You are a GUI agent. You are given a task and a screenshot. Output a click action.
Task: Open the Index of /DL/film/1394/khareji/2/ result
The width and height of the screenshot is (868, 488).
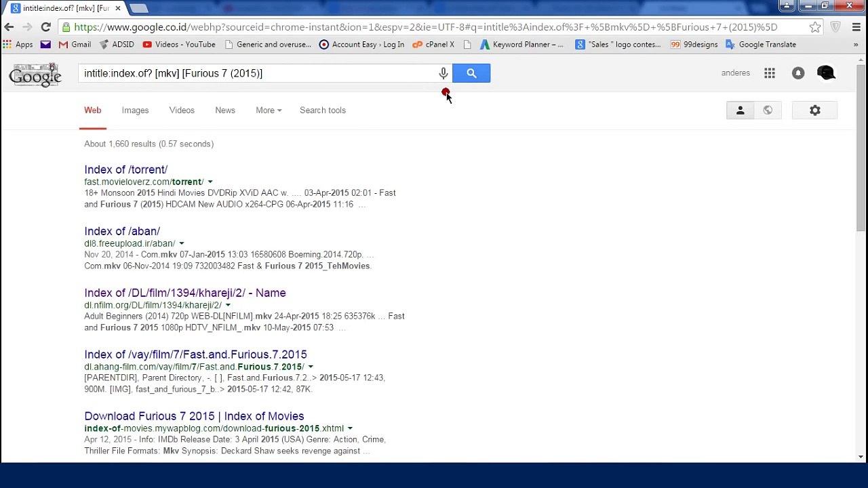[185, 293]
